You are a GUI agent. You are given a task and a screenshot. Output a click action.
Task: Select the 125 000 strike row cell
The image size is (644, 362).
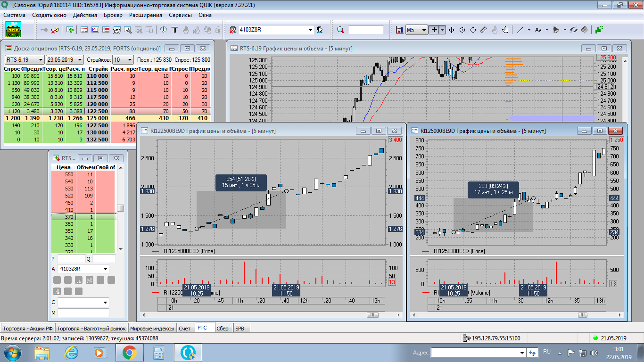97,118
